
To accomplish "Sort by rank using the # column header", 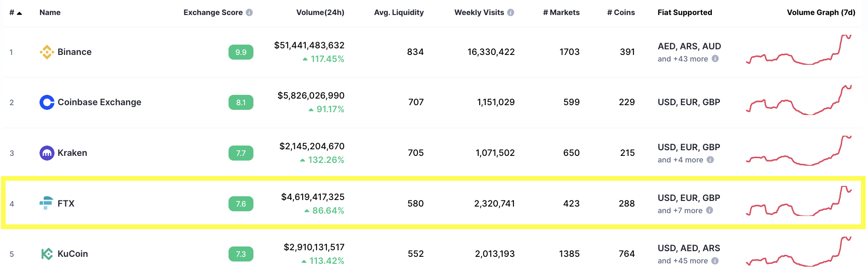I will coord(16,13).
